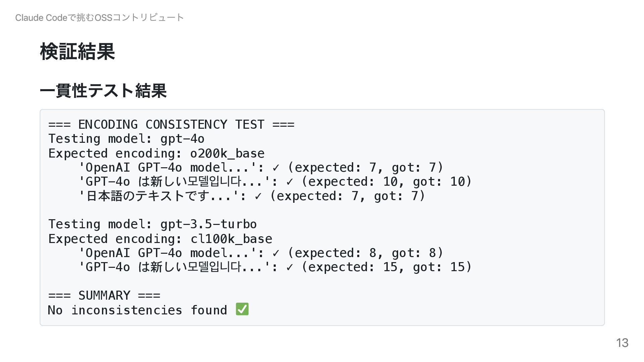Click the text 'Testing model: gpt-4o'
The width and height of the screenshot is (644, 362).
click(x=126, y=139)
